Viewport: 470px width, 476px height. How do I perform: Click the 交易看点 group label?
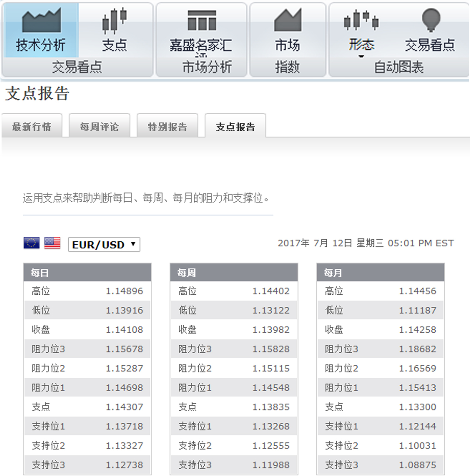pos(77,67)
